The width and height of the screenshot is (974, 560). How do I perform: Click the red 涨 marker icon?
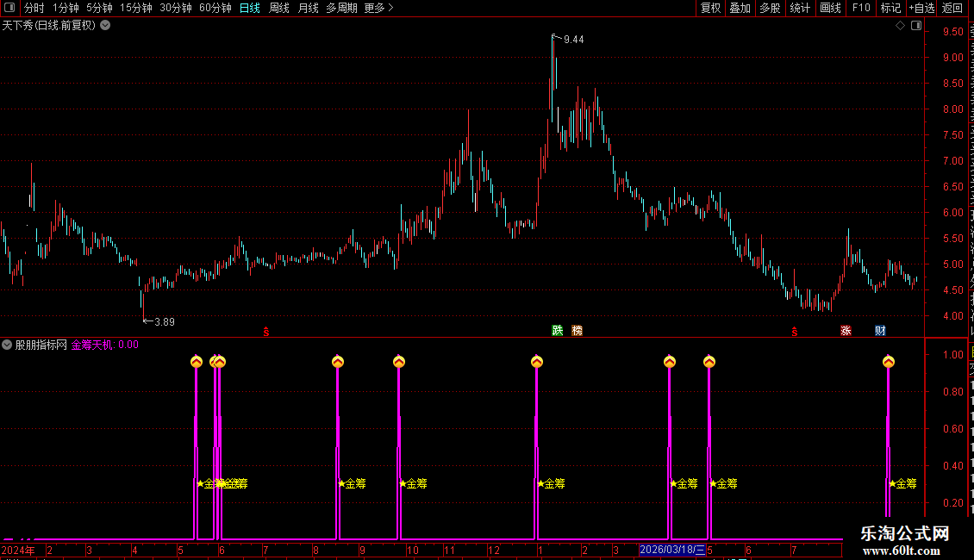point(846,330)
